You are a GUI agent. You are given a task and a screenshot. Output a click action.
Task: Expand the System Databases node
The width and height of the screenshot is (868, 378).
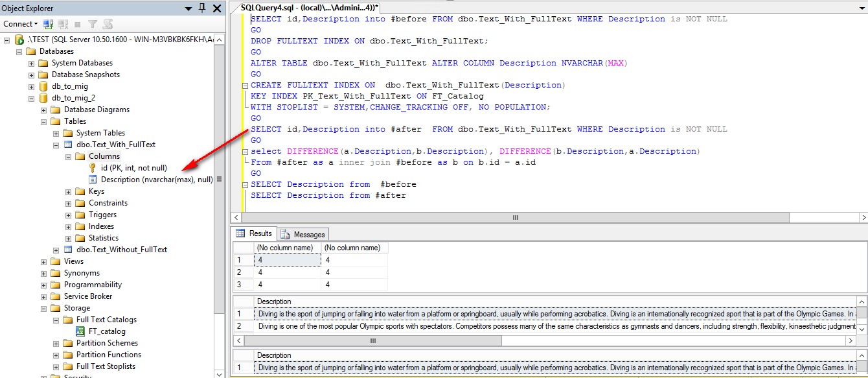[32, 63]
